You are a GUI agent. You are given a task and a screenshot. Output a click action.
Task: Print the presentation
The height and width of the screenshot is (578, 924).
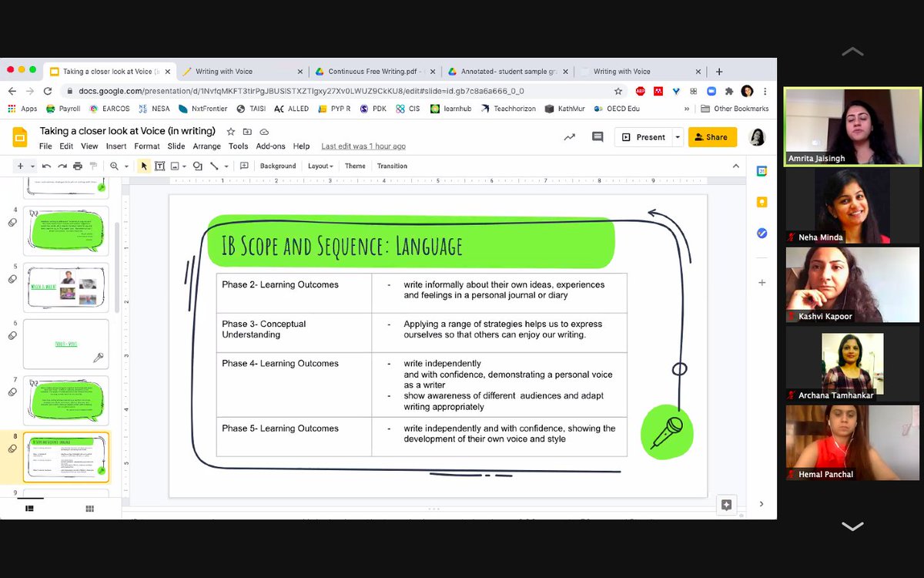[x=77, y=166]
